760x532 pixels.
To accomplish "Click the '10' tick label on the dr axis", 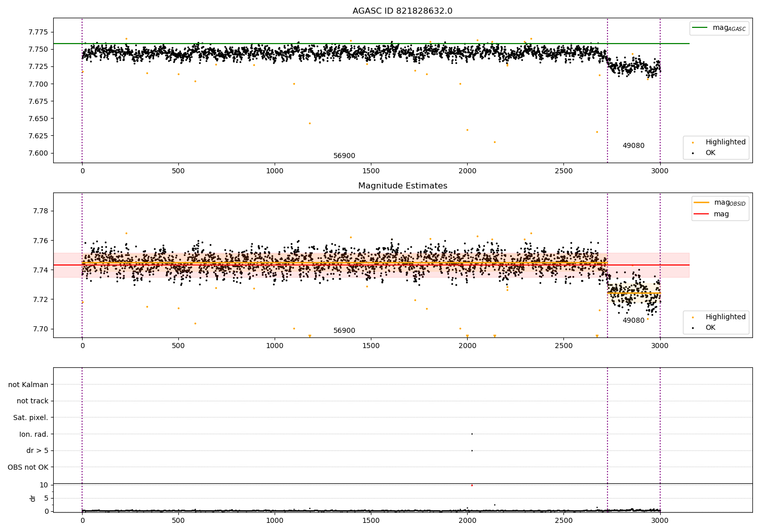I will coord(44,485).
